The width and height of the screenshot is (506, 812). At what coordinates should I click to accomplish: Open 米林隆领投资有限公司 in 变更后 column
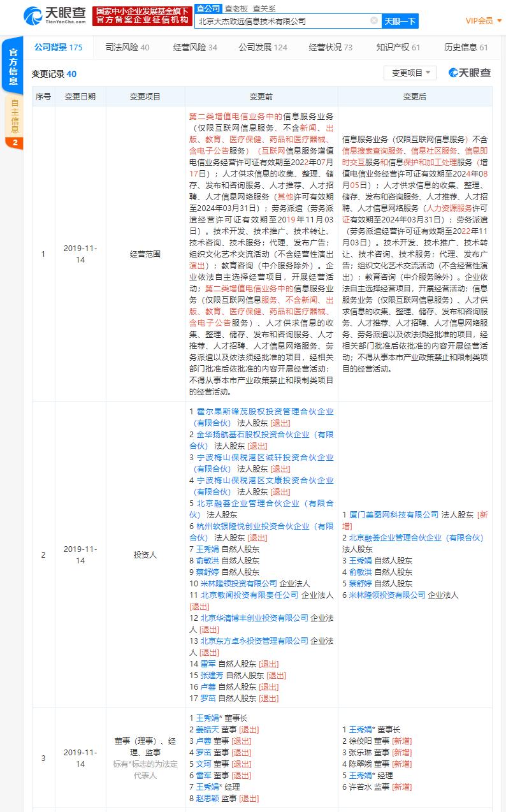387,595
